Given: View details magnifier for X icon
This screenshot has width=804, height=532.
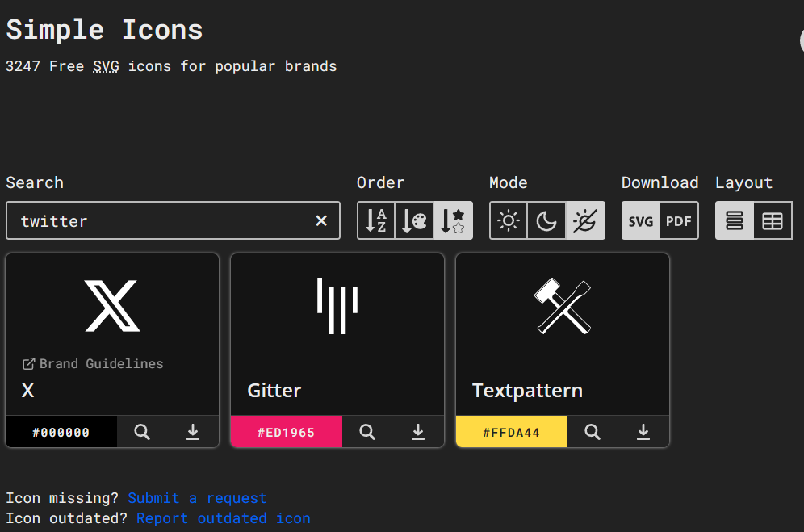Looking at the screenshot, I should point(142,432).
